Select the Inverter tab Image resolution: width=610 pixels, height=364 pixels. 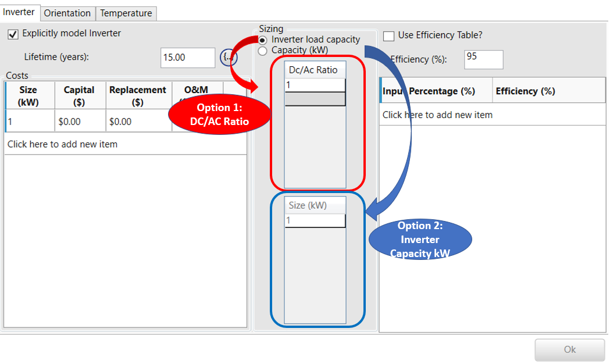click(19, 12)
